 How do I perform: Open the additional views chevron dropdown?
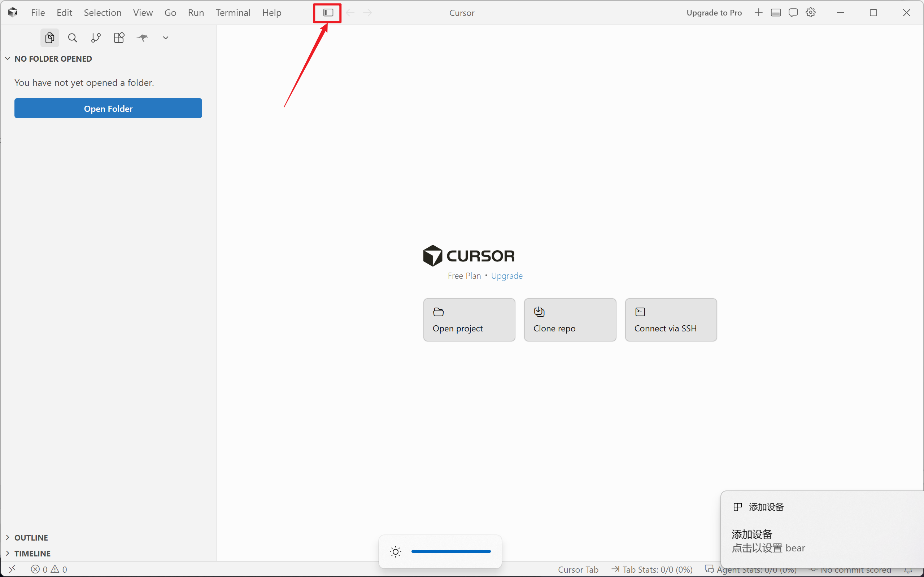pyautogui.click(x=166, y=38)
